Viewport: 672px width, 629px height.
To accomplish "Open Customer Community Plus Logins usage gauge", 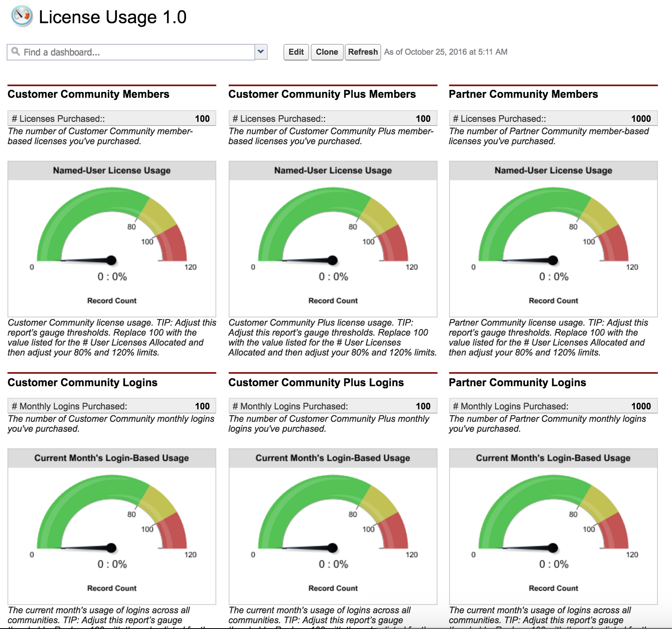I will [x=333, y=528].
